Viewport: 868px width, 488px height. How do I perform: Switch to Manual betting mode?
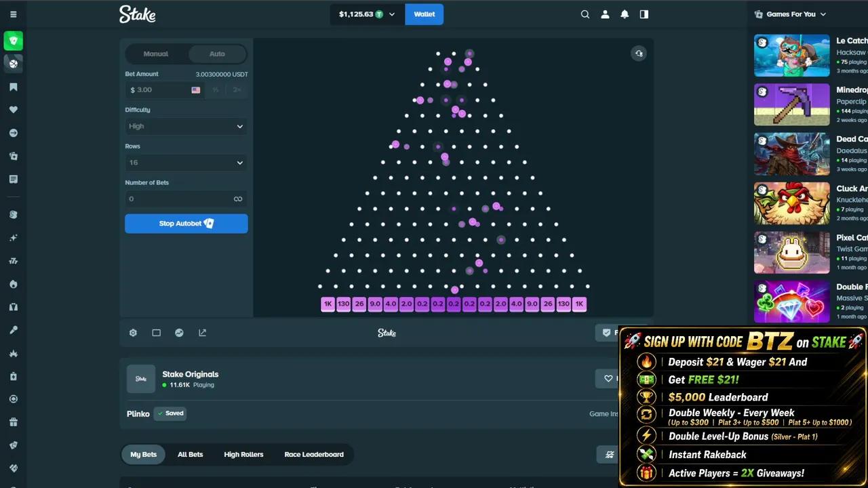pos(156,54)
